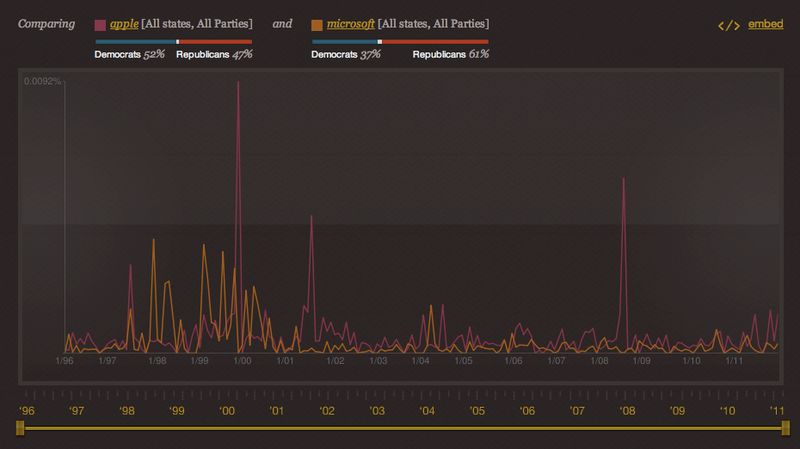Click the apple crimson color swatch
This screenshot has width=800, height=449.
click(x=100, y=25)
